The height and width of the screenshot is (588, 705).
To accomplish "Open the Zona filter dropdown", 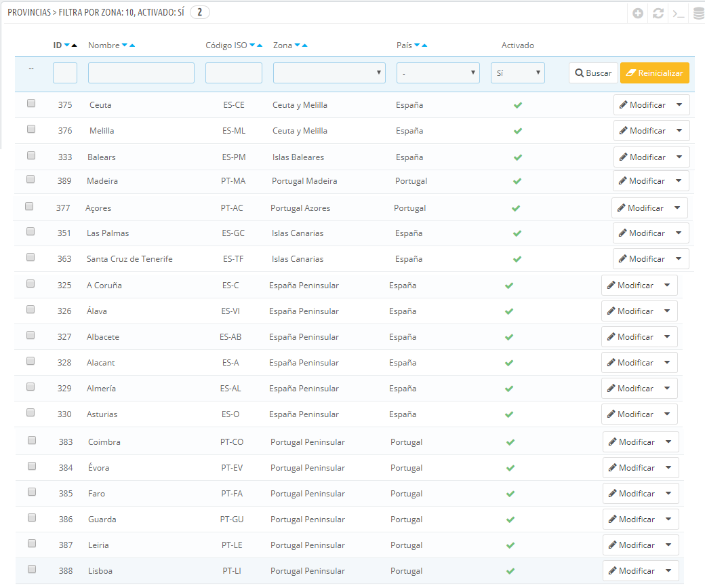I will pyautogui.click(x=329, y=73).
